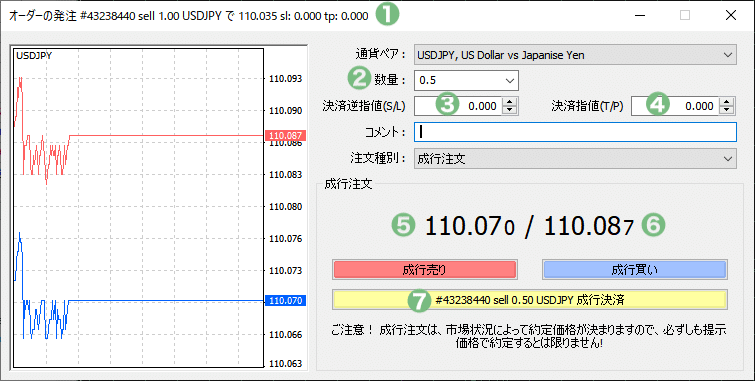Click the yellow 成行決済 close order button

[x=530, y=300]
